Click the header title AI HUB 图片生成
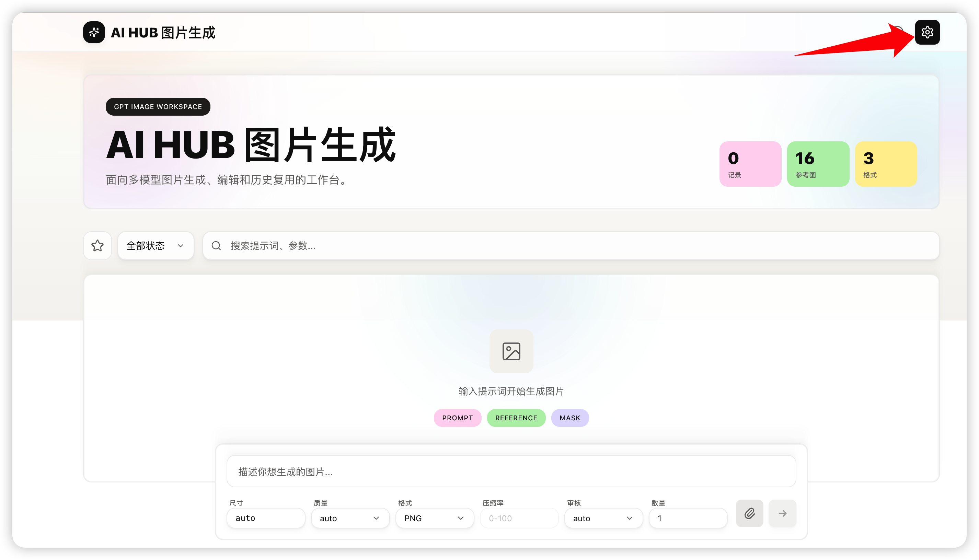The height and width of the screenshot is (560, 979). click(163, 33)
